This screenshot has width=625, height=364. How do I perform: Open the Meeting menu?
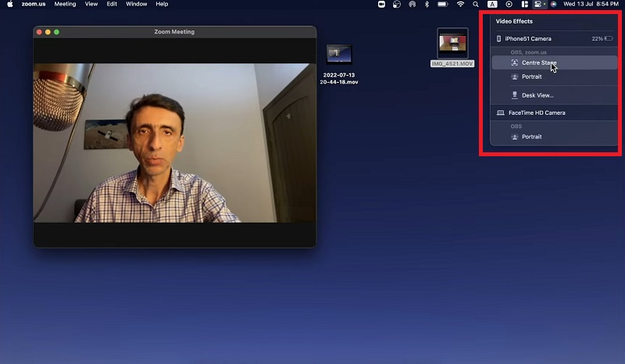point(65,4)
